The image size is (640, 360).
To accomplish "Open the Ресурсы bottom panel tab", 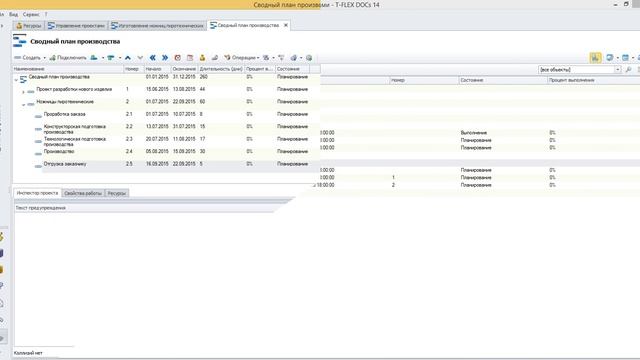I will pyautogui.click(x=117, y=193).
